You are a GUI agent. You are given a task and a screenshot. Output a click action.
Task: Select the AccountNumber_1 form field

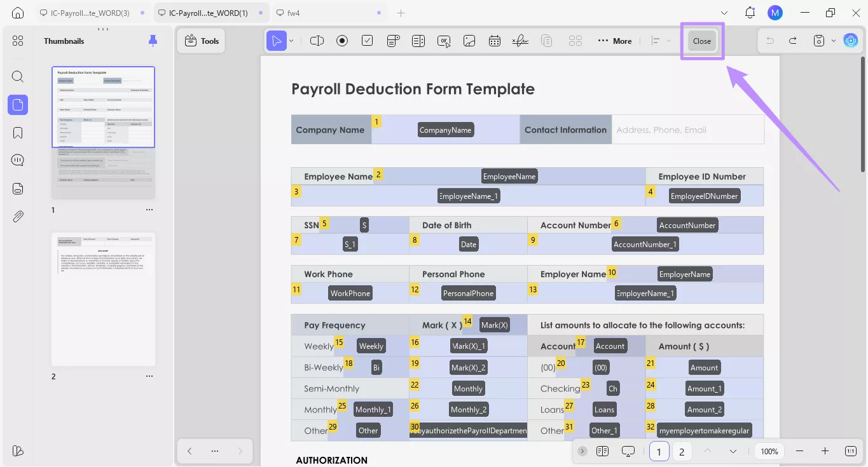645,245
